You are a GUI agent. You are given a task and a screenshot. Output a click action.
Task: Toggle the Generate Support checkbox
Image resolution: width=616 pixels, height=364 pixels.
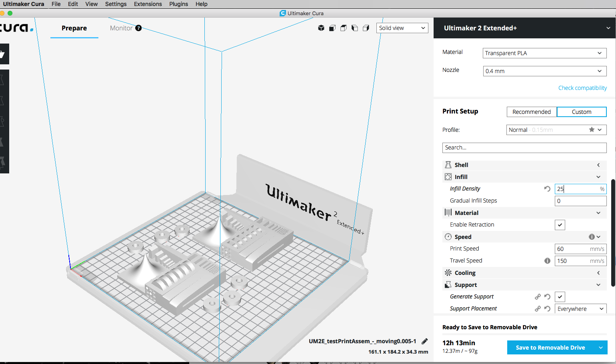tap(560, 297)
